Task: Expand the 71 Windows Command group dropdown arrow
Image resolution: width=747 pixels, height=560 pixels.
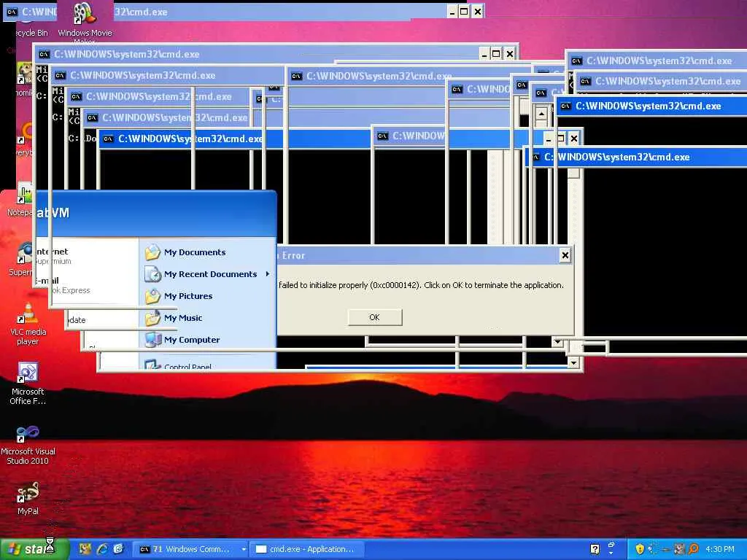Action: pyautogui.click(x=244, y=549)
